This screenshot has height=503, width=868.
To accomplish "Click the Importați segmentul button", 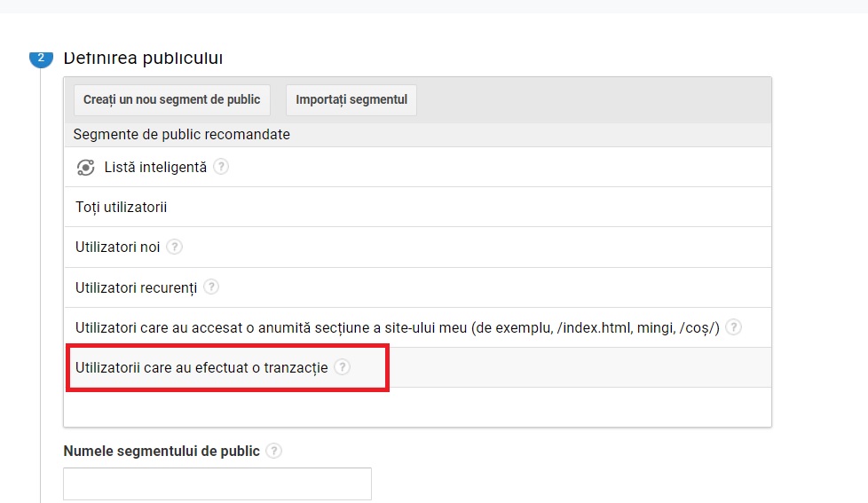I will pyautogui.click(x=351, y=100).
